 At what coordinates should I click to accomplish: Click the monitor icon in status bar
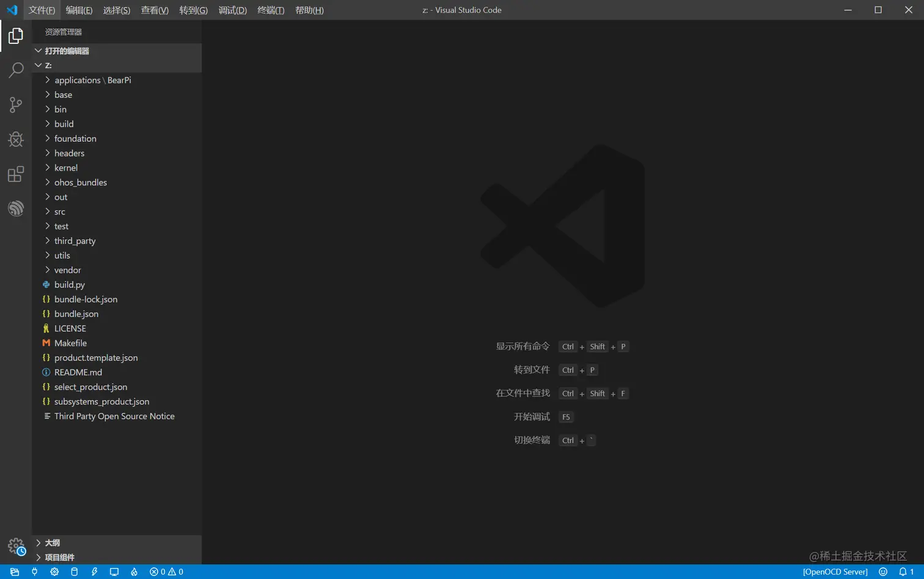tap(114, 572)
